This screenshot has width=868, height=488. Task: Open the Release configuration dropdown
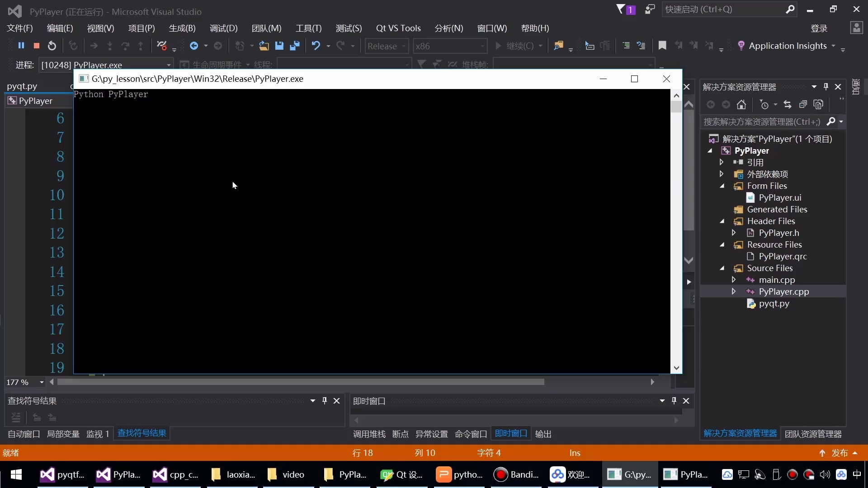(x=387, y=46)
